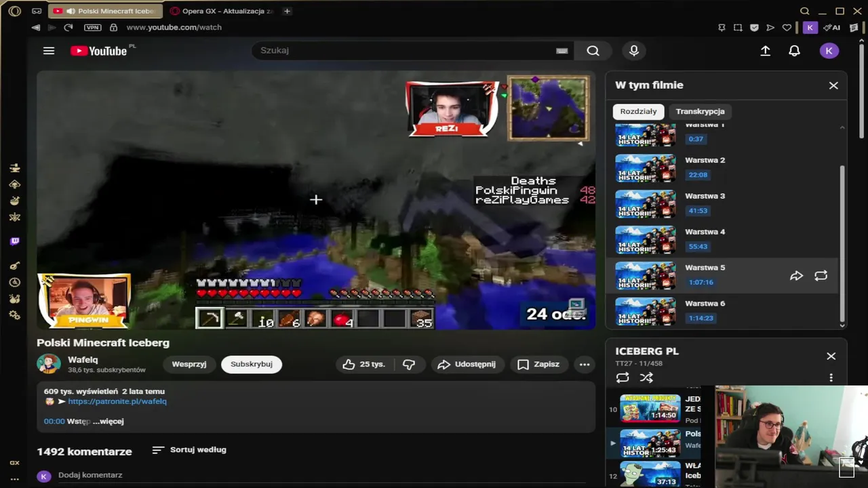This screenshot has height=488, width=868.
Task: Toggle the VPN badge in address bar
Action: coord(93,27)
